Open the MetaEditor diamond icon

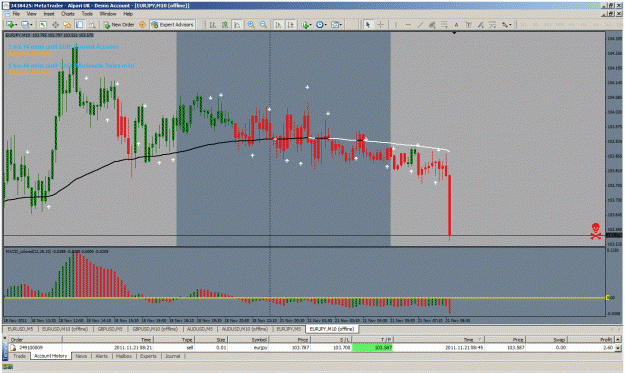coord(142,25)
